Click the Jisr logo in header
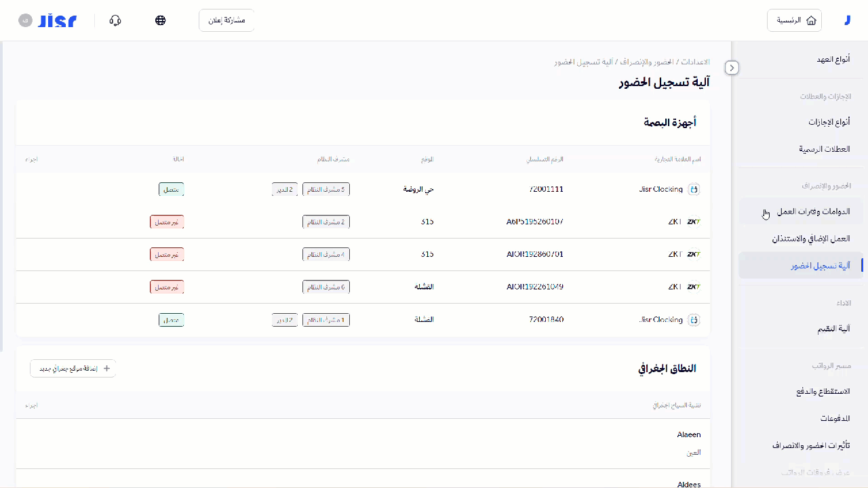868x488 pixels. [57, 20]
